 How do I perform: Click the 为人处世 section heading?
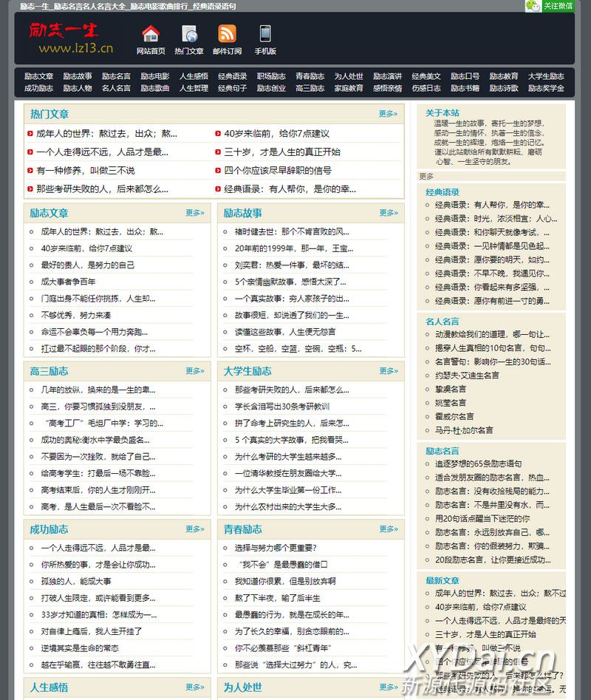(x=242, y=687)
